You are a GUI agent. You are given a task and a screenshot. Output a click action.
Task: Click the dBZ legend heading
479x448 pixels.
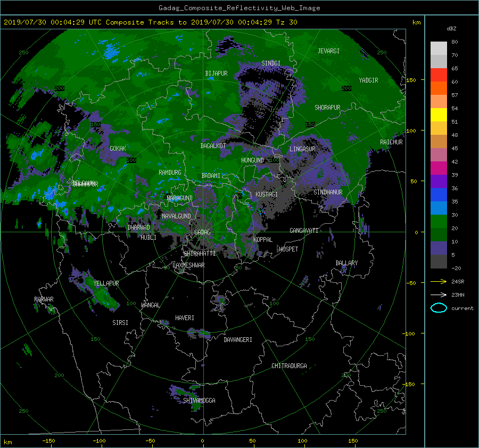451,28
